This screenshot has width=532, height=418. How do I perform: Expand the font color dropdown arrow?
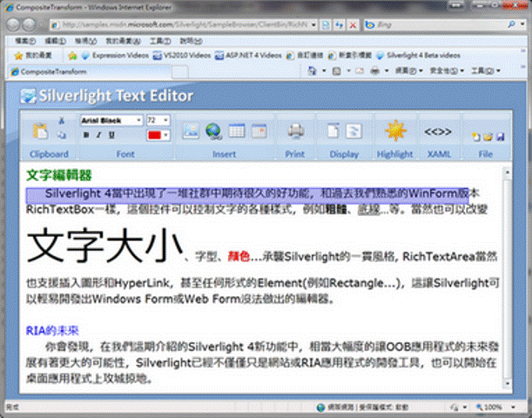[x=165, y=135]
